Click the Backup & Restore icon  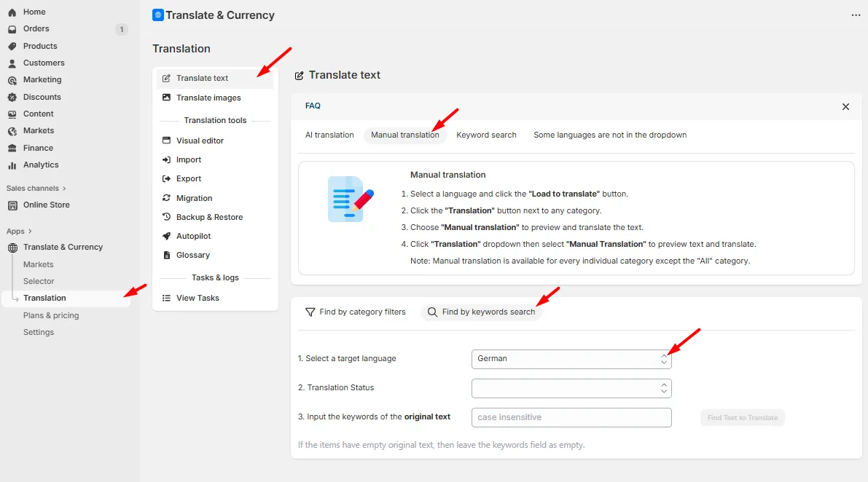[166, 217]
